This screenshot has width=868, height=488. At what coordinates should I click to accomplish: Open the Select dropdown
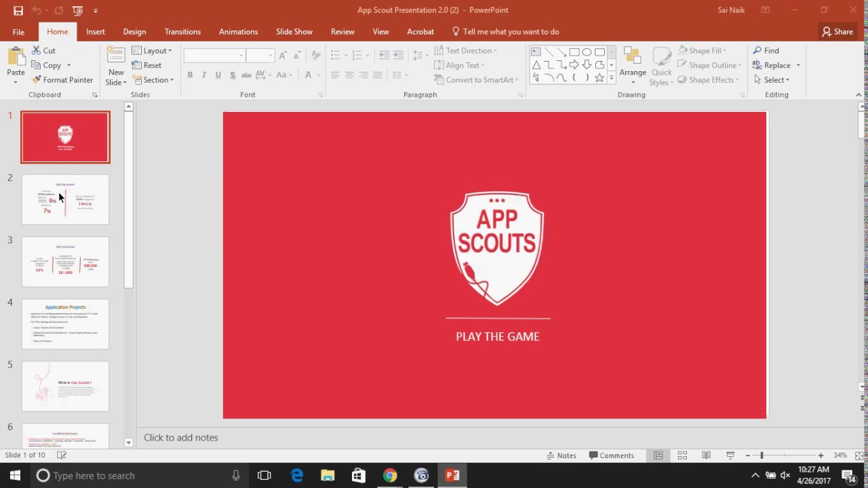772,80
